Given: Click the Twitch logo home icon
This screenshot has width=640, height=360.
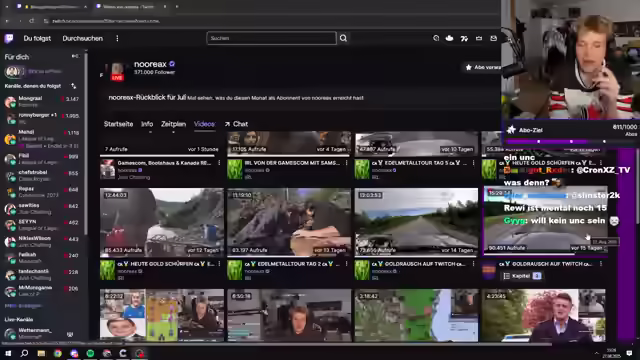Looking at the screenshot, I should click(9, 38).
